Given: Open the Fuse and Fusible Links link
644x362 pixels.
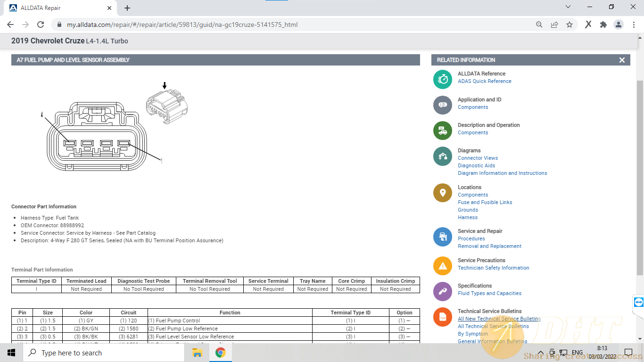Looking at the screenshot, I should pos(485,202).
